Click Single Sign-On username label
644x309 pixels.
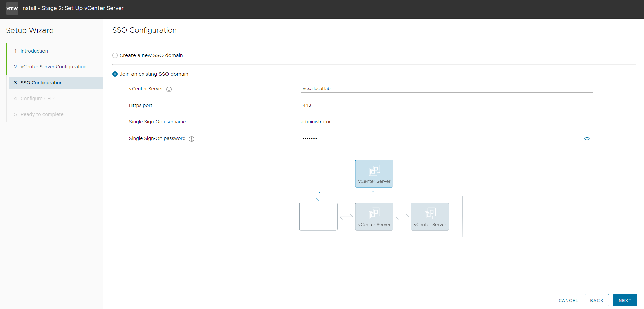pyautogui.click(x=157, y=122)
